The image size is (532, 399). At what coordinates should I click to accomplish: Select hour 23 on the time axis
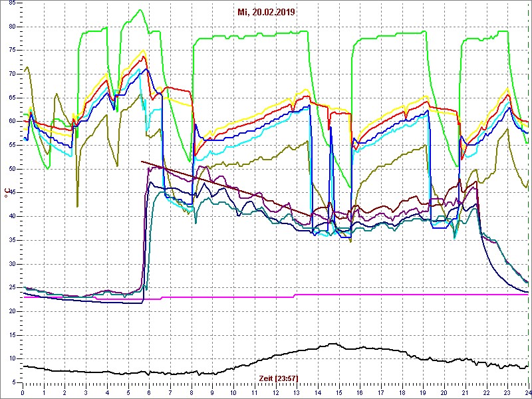pos(507,392)
